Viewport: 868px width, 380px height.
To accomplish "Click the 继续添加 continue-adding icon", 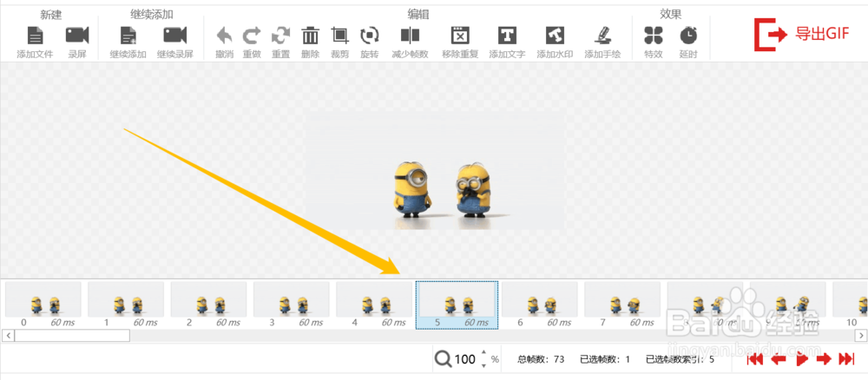I will 128,36.
